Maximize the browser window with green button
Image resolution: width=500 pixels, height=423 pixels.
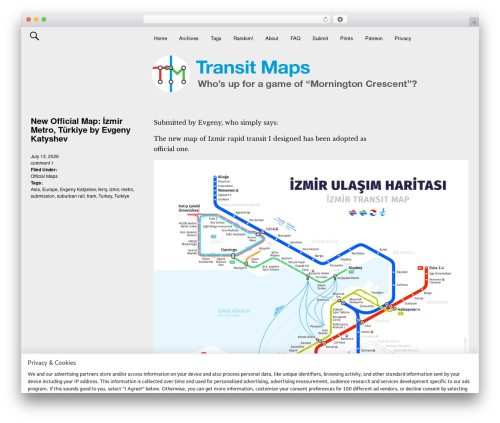[44, 19]
